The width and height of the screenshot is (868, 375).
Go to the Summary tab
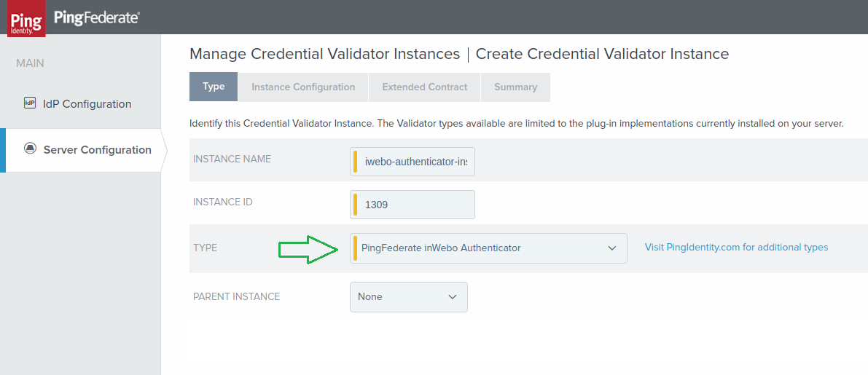pos(515,87)
